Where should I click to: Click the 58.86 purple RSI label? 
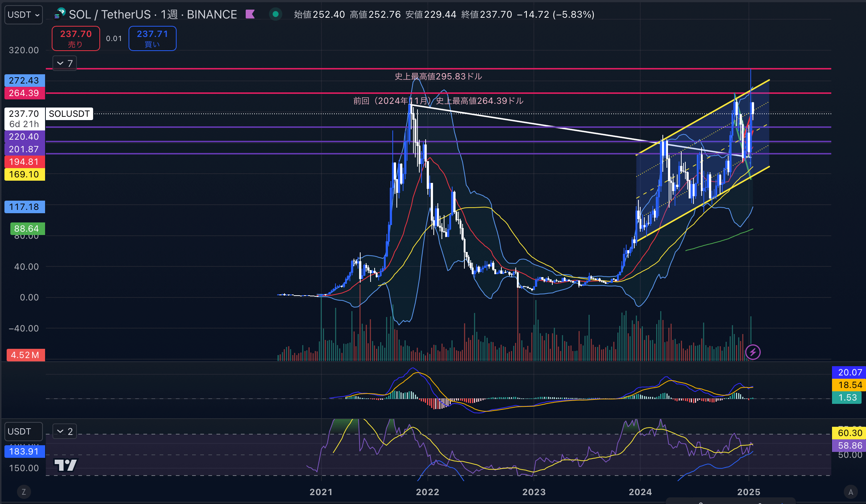(849, 446)
